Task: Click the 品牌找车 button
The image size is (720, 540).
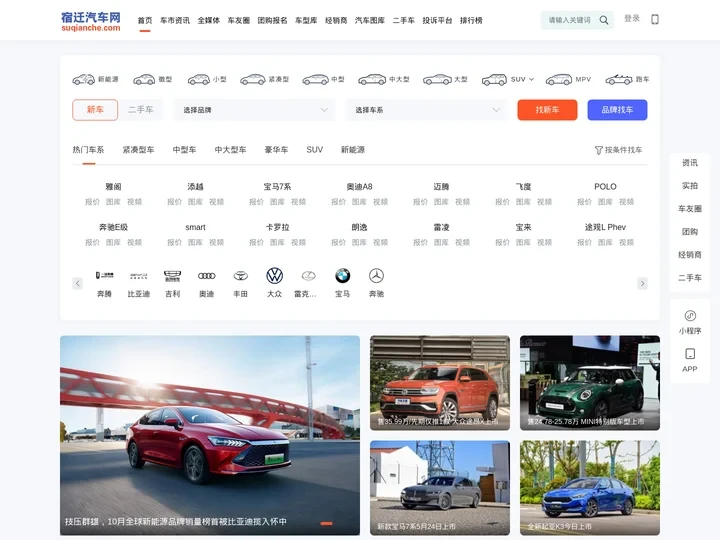Action: tap(617, 110)
